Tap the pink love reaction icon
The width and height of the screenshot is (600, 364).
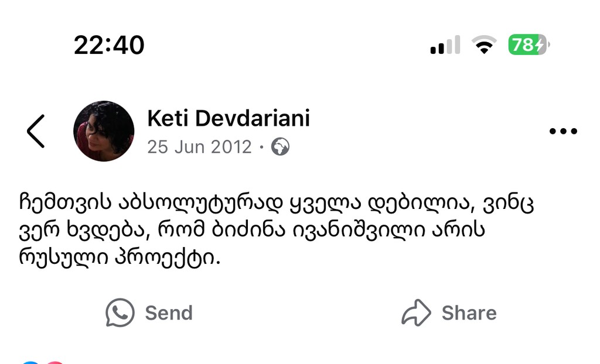[55, 362]
